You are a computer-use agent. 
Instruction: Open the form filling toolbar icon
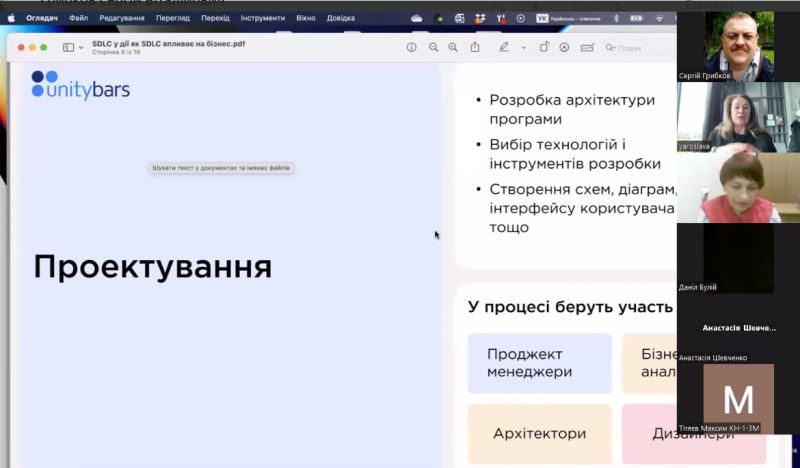[x=587, y=47]
